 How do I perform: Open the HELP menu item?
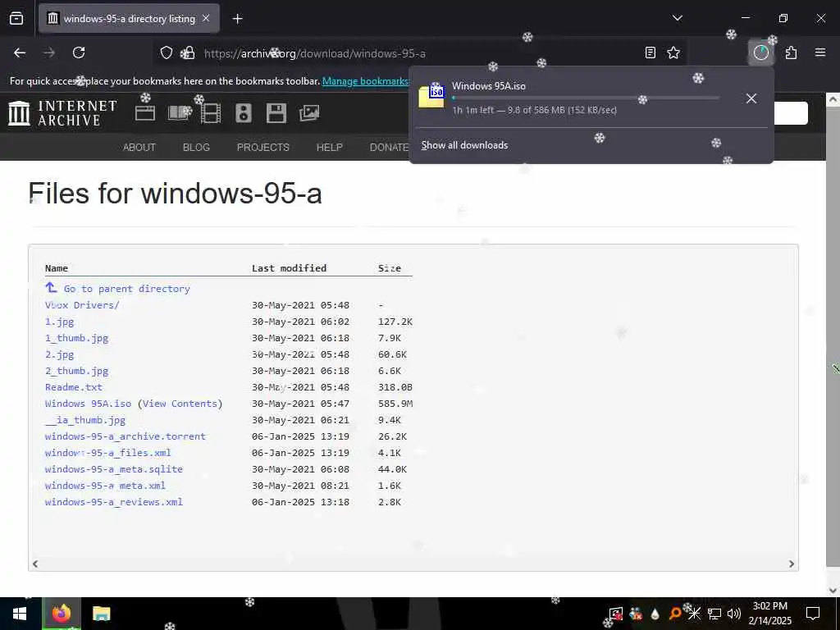tap(330, 148)
